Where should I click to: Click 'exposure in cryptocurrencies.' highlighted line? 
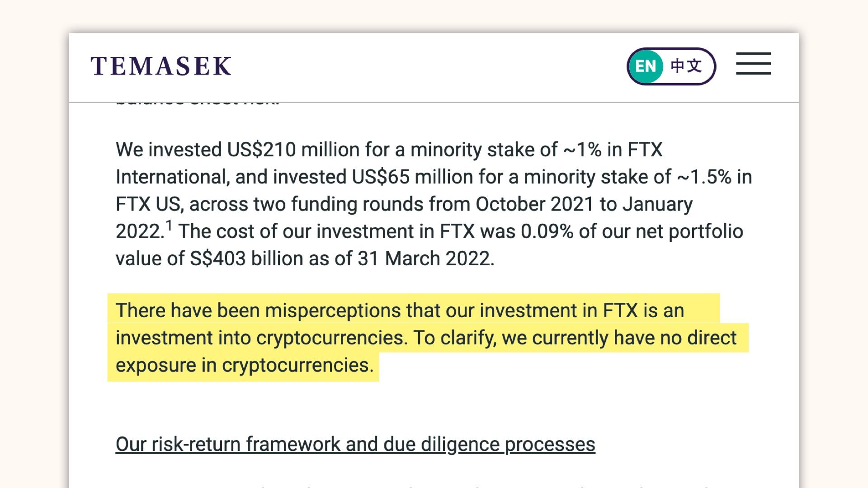click(245, 365)
